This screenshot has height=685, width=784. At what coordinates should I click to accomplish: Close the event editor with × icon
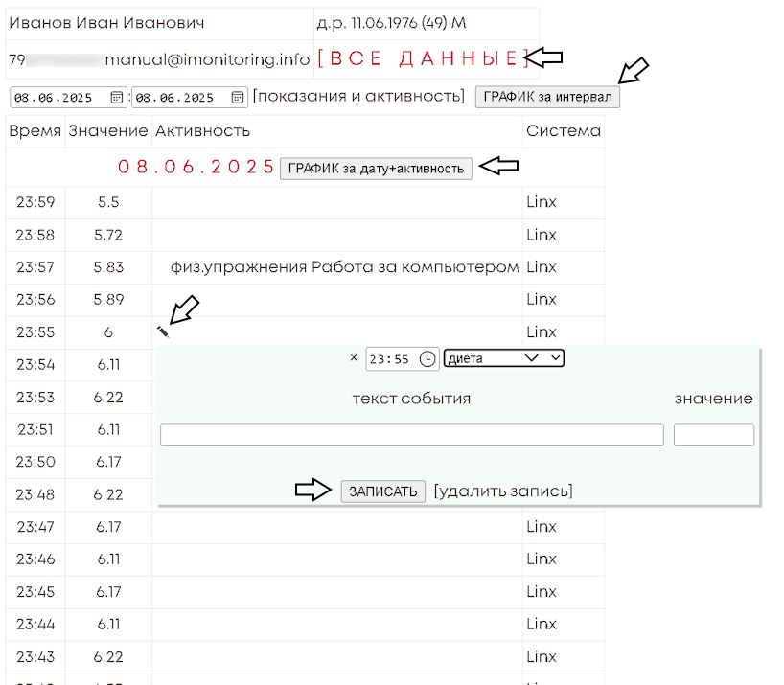(x=354, y=357)
